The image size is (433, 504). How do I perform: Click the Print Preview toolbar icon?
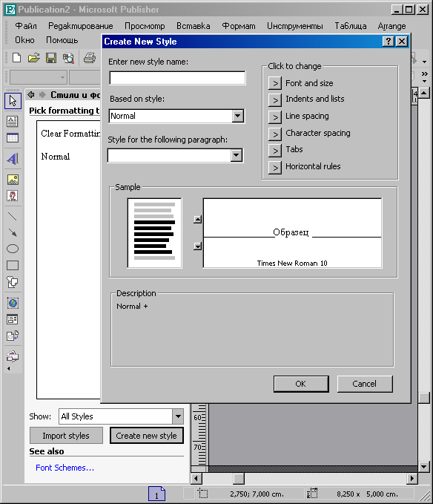point(68,58)
